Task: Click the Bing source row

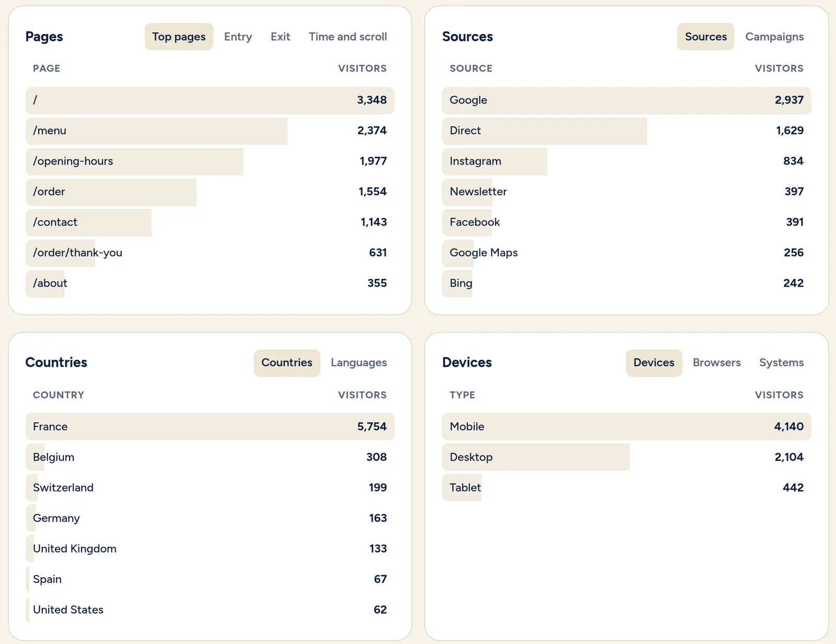Action: tap(626, 284)
